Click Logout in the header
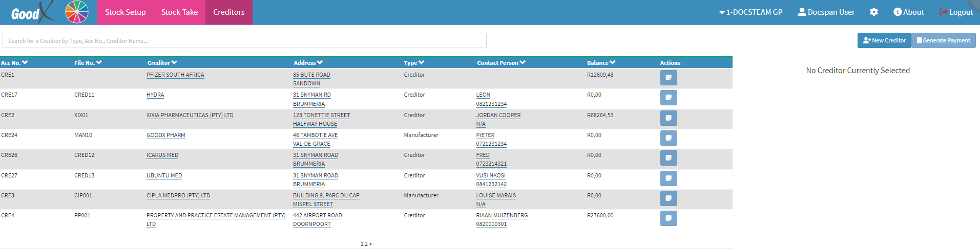980x249 pixels. pos(956,12)
